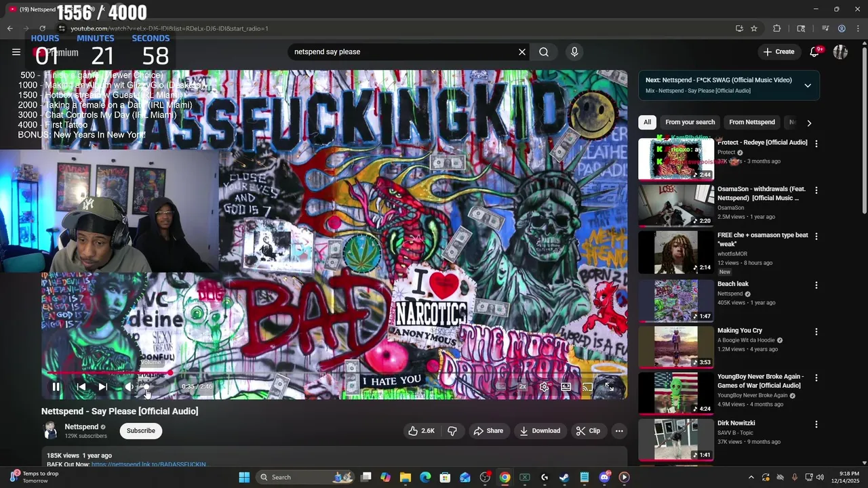Go to the previous video in the player
Image resolution: width=868 pixels, height=488 pixels.
(81, 387)
